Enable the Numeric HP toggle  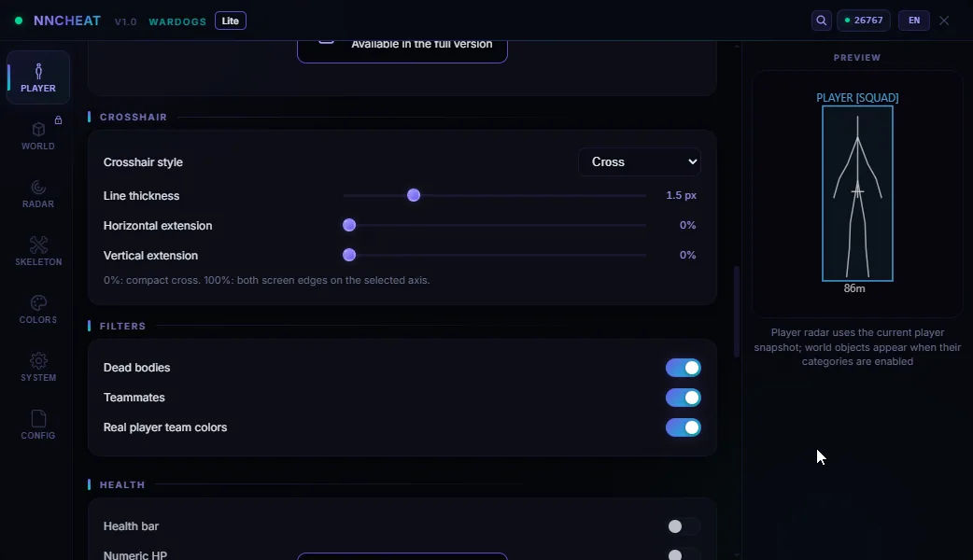(x=684, y=554)
